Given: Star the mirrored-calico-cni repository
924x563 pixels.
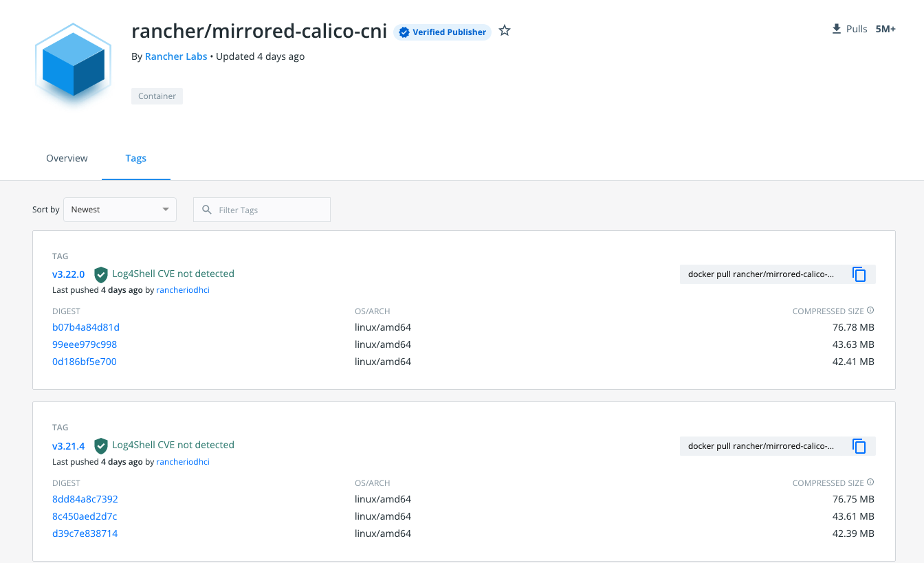Looking at the screenshot, I should click(x=504, y=30).
